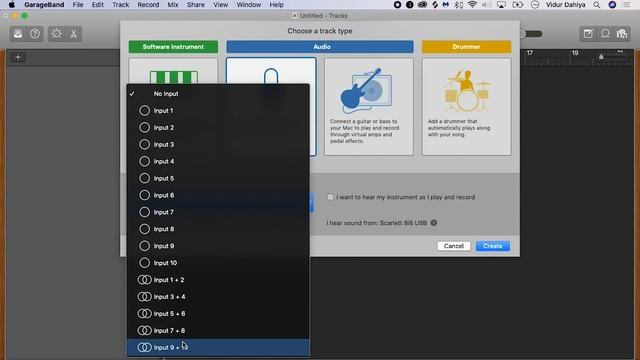Viewport: 640px width, 360px height.
Task: Select the guitar and amp track thumbnail
Action: 369,107
